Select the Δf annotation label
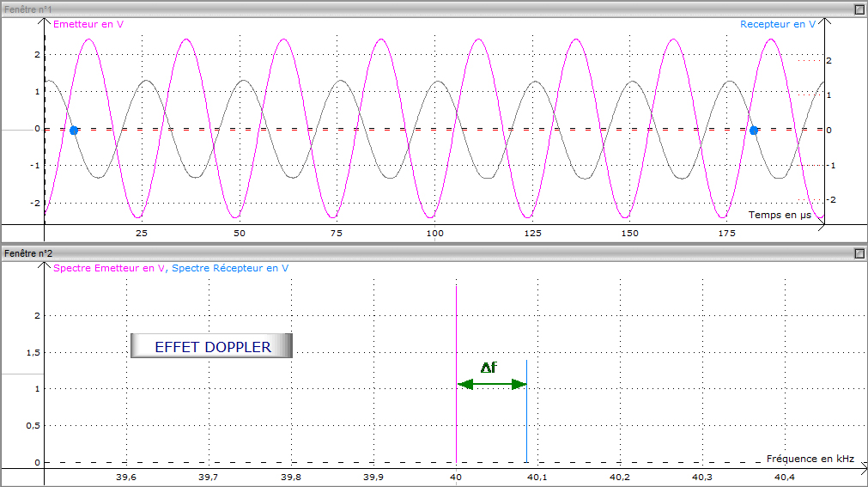The width and height of the screenshot is (868, 487). pyautogui.click(x=489, y=368)
